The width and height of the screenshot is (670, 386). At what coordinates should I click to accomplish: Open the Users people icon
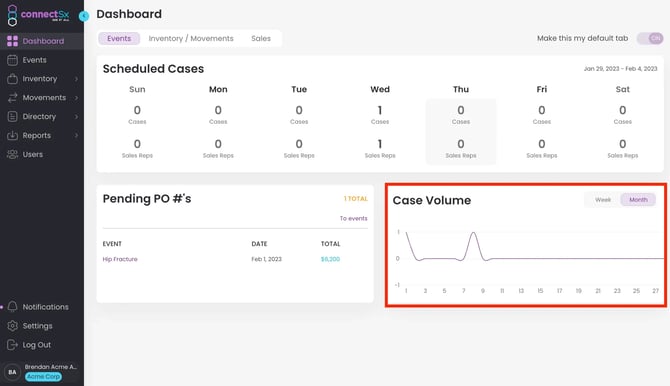(x=12, y=154)
